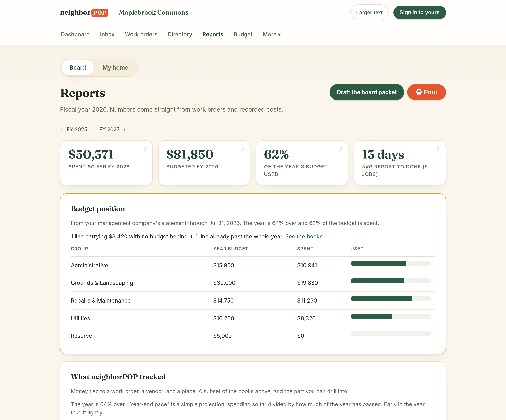Click the Grounds & Landscaping usage bar
The image size is (506, 420).
pyautogui.click(x=391, y=281)
